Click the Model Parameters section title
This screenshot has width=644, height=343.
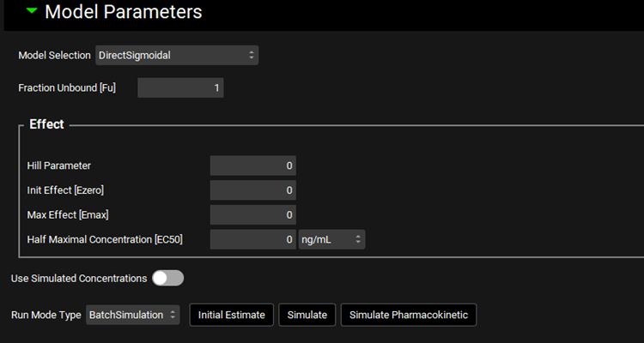123,13
